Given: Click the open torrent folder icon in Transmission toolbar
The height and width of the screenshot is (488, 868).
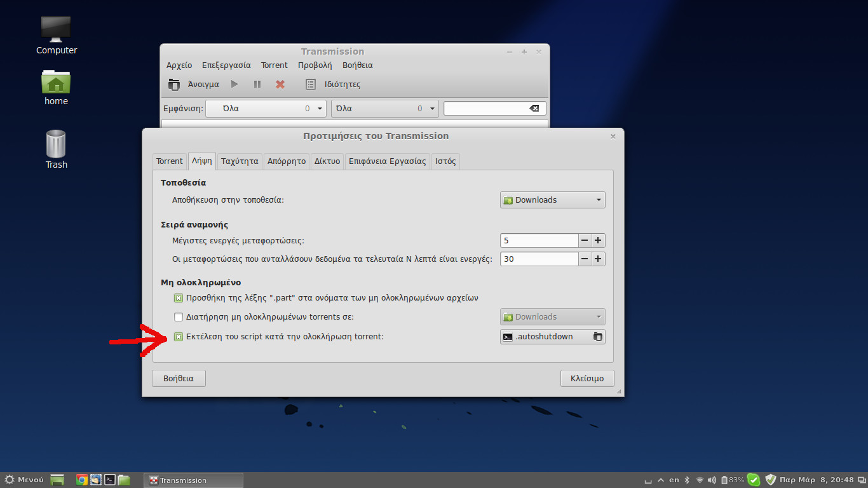Looking at the screenshot, I should pos(174,84).
